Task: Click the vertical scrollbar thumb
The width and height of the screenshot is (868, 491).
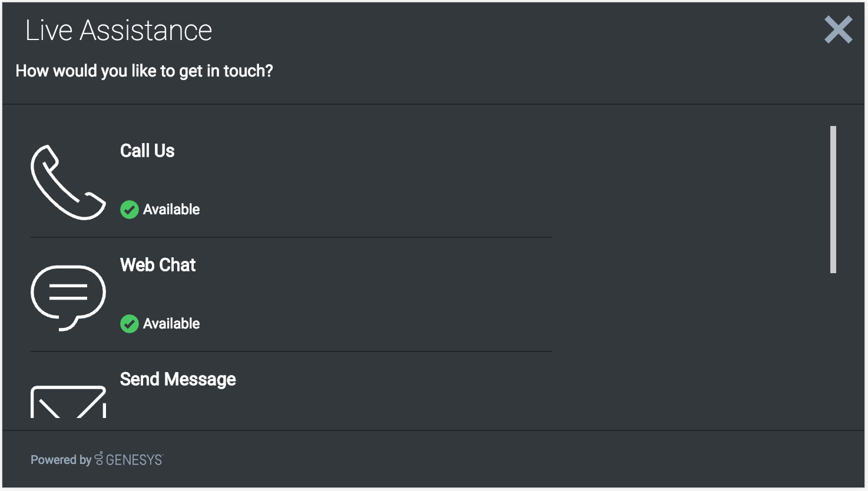Action: [x=833, y=199]
